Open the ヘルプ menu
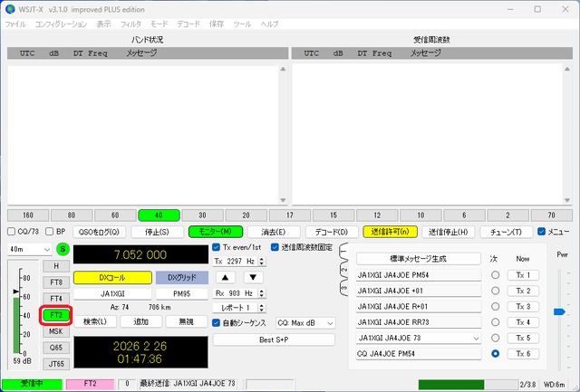 tap(269, 24)
